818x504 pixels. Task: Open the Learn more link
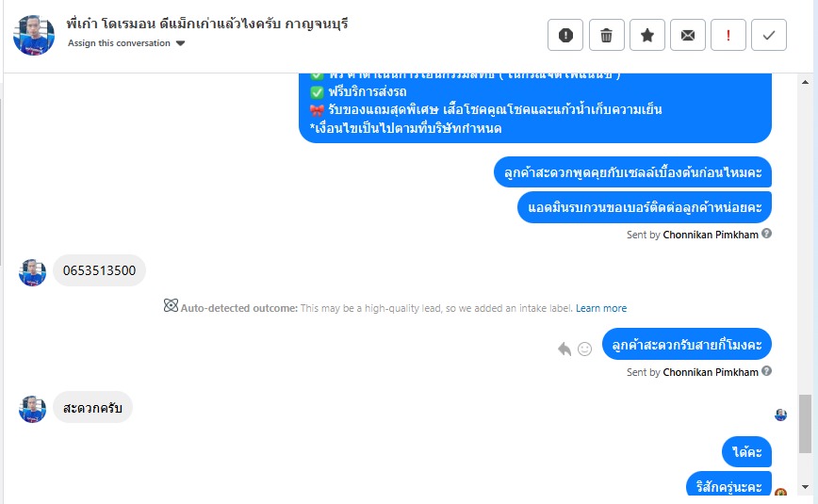point(601,308)
